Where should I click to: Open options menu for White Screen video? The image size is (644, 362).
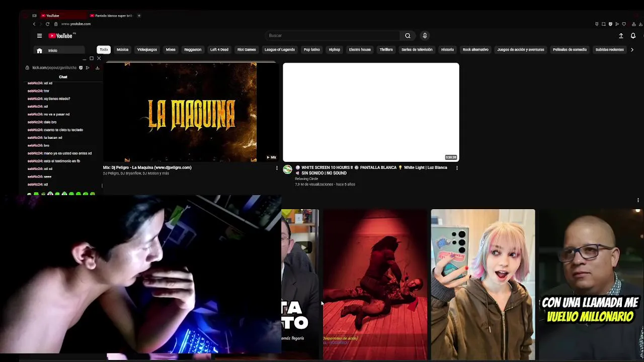[457, 168]
